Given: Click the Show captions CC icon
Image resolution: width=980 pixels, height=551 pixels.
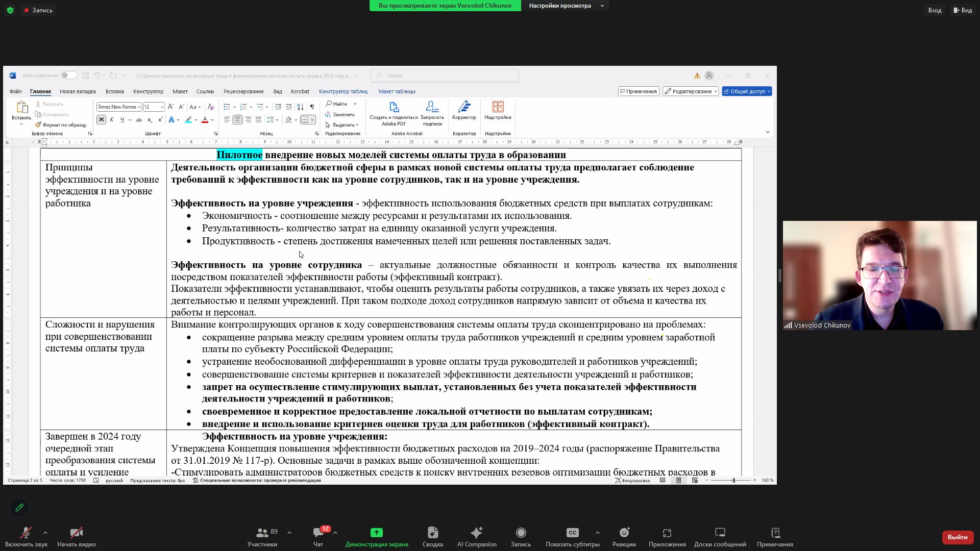Looking at the screenshot, I should pos(572,533).
